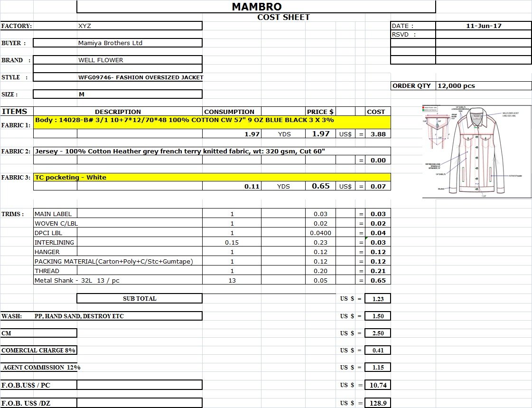Select the 12,000 pcs quantity cell

[x=484, y=85]
